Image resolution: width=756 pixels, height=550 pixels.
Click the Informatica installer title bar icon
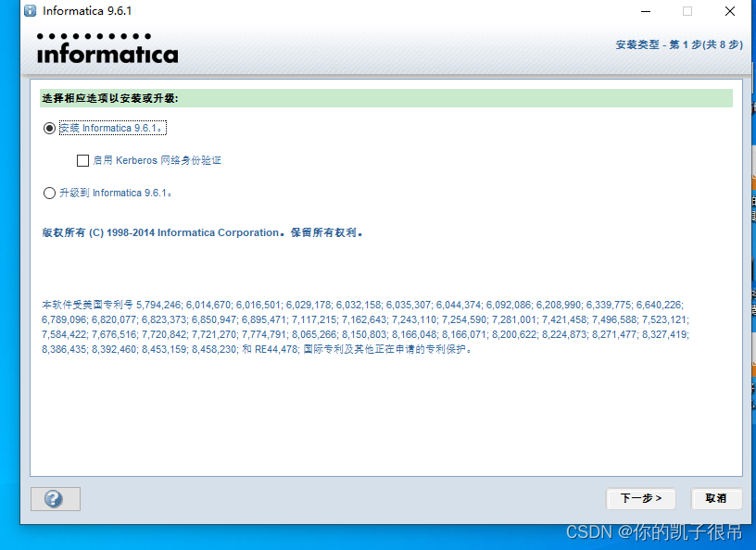pyautogui.click(x=30, y=10)
